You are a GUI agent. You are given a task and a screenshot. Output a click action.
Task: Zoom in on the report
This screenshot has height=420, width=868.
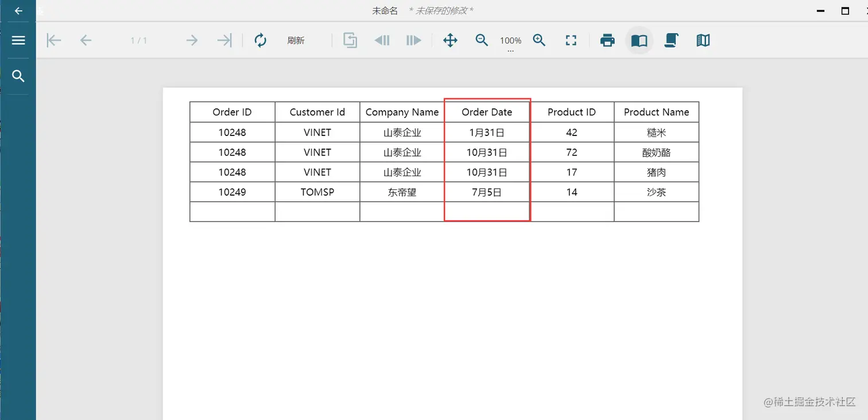539,40
